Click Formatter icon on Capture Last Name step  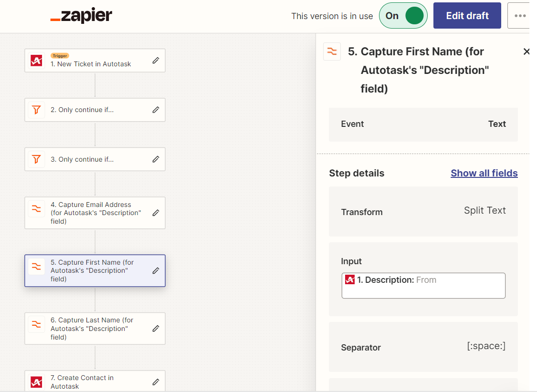[37, 324]
